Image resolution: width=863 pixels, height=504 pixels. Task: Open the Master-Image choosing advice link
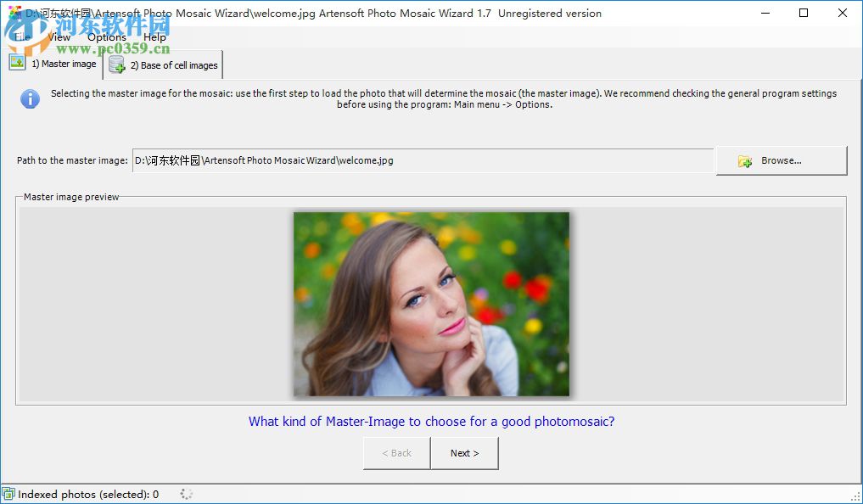pos(430,421)
